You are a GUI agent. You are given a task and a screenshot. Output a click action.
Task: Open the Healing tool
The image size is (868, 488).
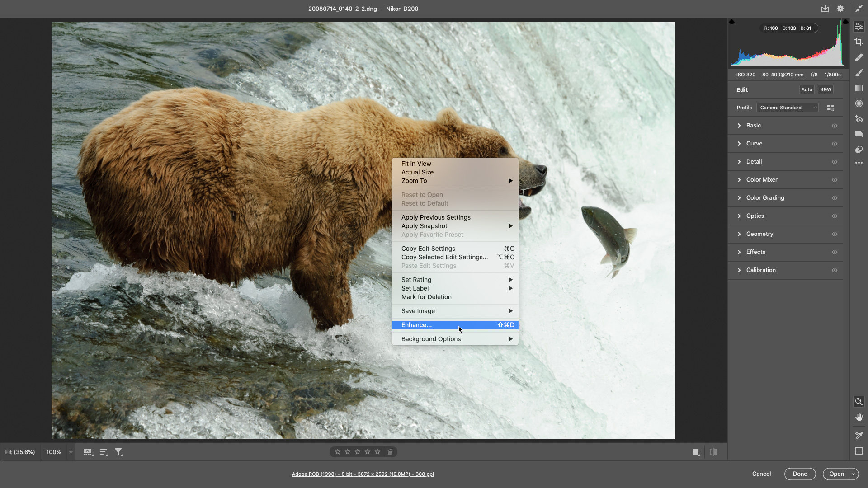(x=859, y=57)
